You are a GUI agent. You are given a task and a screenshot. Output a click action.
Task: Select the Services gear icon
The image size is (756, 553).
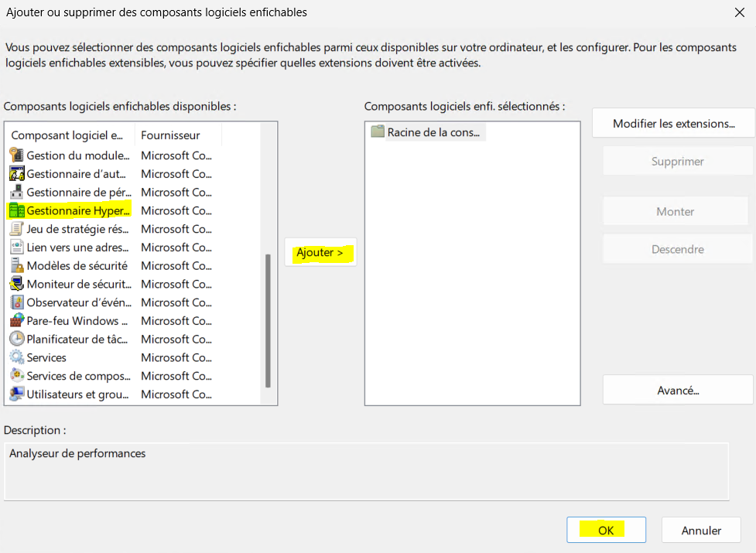16,357
